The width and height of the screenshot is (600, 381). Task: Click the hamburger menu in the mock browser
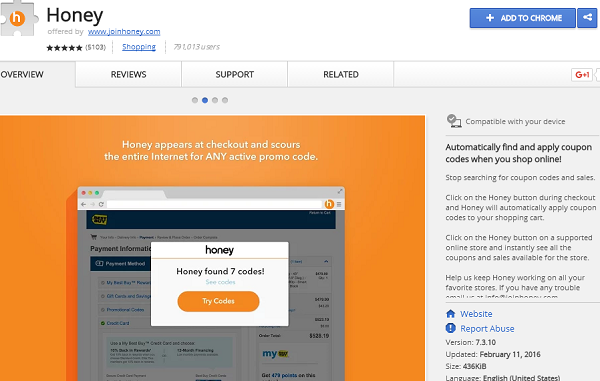click(339, 204)
